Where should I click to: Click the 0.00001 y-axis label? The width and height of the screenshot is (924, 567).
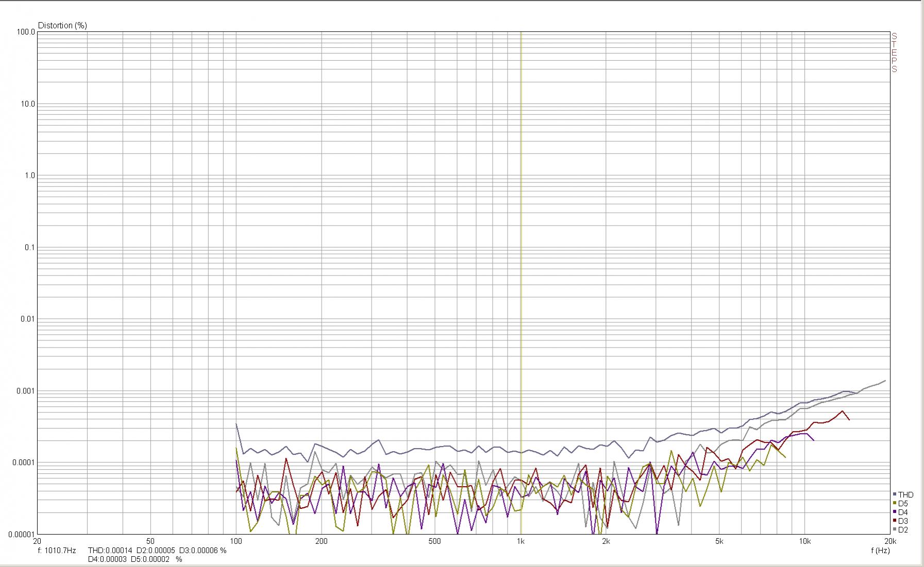click(22, 534)
